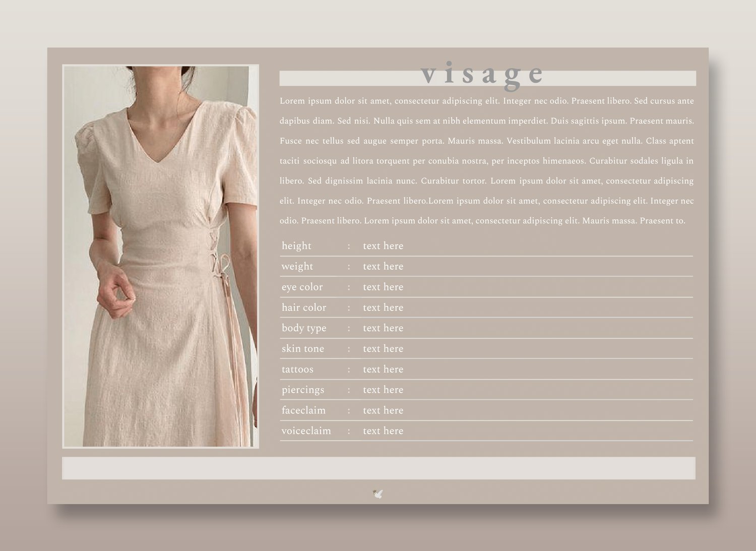Select the "skin tone" label
The width and height of the screenshot is (756, 551).
(303, 349)
